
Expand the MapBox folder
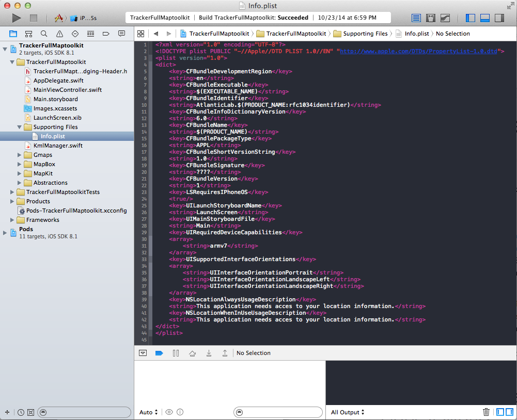pyautogui.click(x=19, y=164)
